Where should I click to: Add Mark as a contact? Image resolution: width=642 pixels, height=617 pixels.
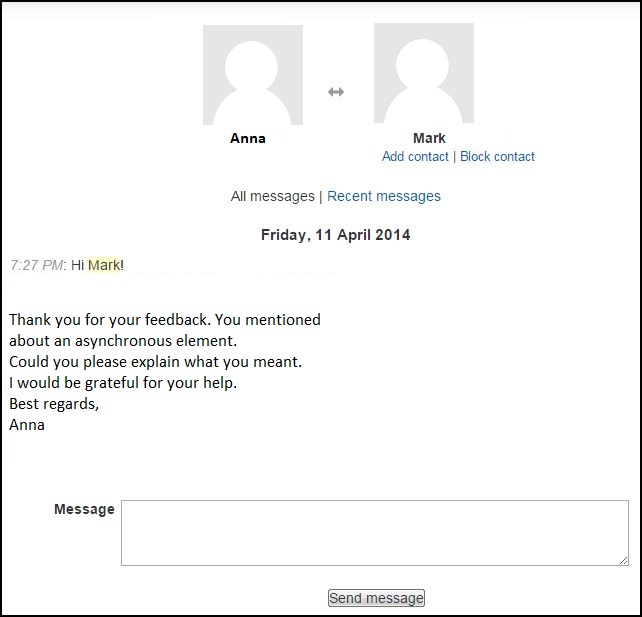pyautogui.click(x=415, y=156)
